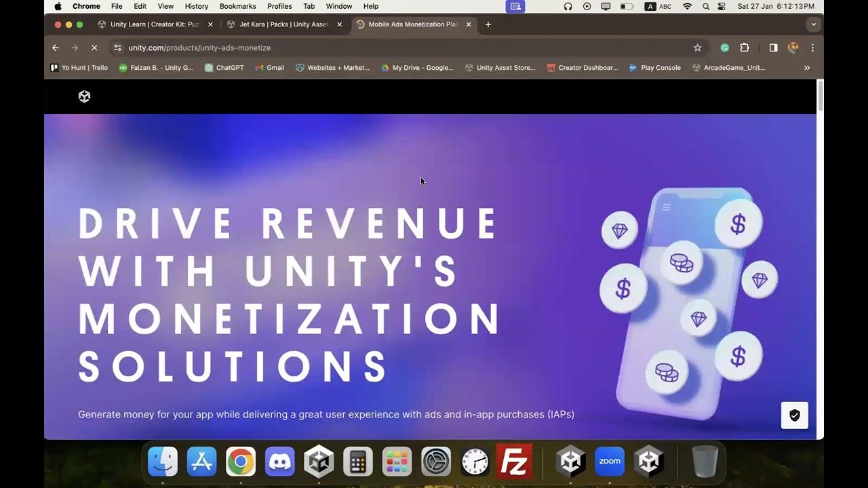The width and height of the screenshot is (868, 488).
Task: Open Calculator from the Dock
Action: pos(358,462)
